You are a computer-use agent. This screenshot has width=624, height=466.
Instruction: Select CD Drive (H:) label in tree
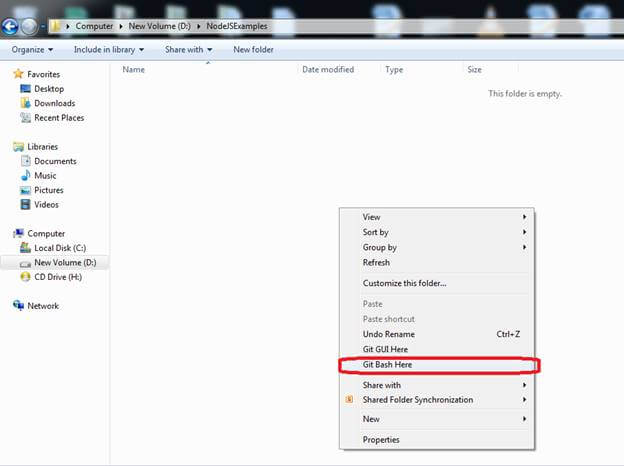click(58, 277)
